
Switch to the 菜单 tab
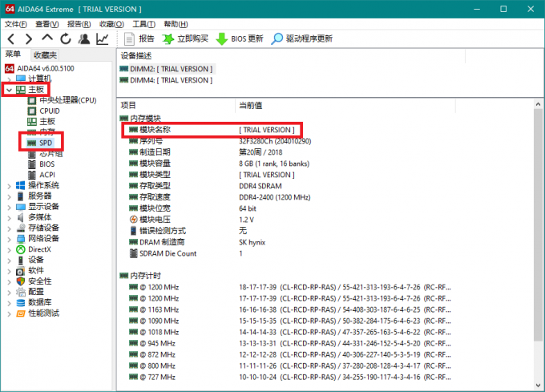pyautogui.click(x=13, y=55)
